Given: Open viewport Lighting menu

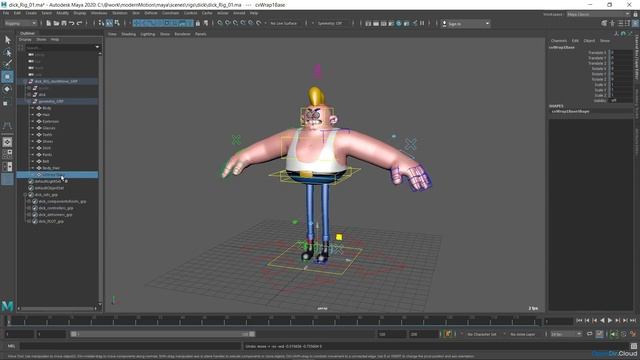Looking at the screenshot, I should pyautogui.click(x=148, y=34).
